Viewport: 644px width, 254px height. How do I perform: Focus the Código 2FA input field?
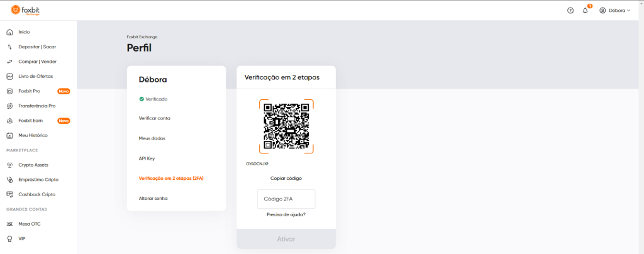286,199
